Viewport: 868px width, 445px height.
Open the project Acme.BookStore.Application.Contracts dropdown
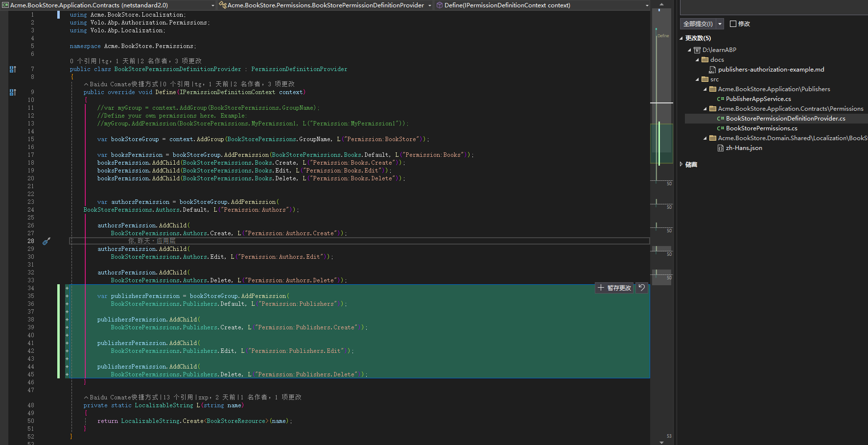coord(213,5)
